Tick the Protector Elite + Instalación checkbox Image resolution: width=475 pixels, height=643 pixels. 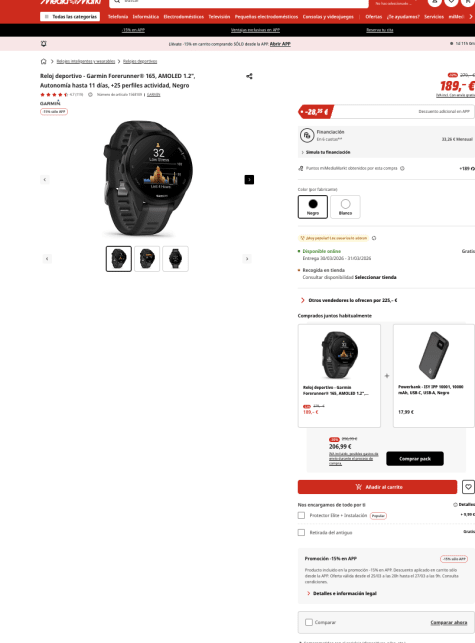(x=301, y=515)
